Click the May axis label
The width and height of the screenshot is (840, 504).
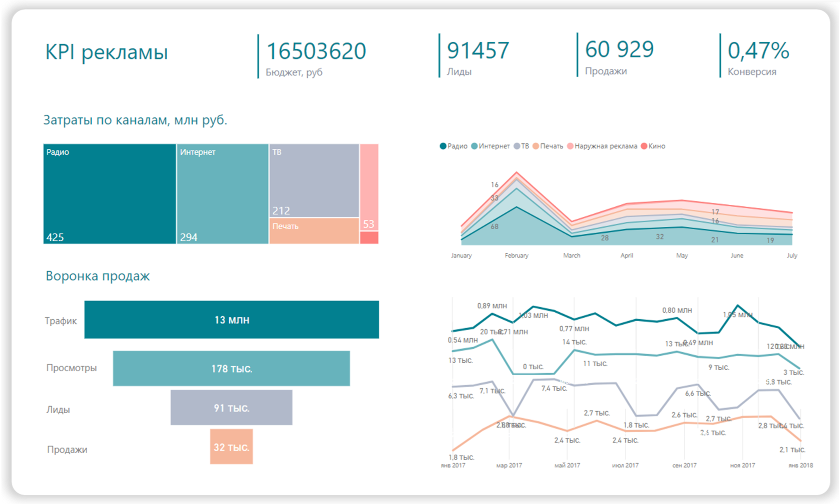[682, 255]
